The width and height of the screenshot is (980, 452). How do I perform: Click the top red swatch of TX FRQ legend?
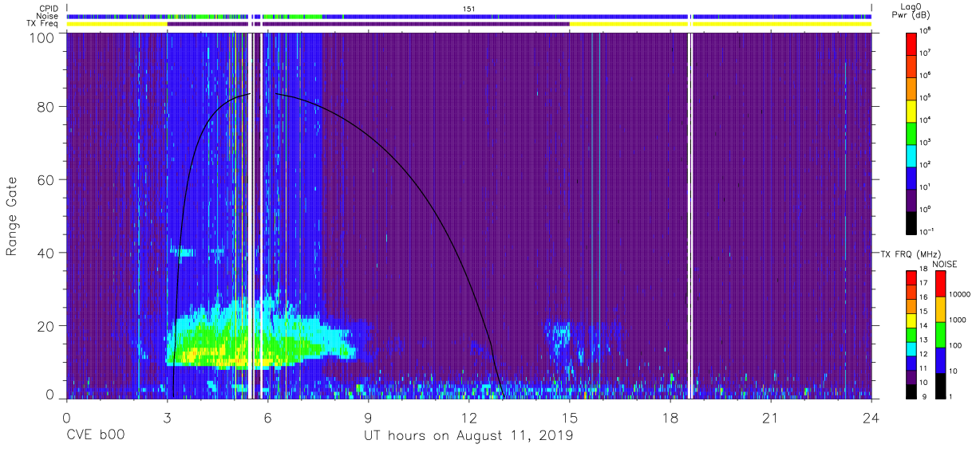click(x=912, y=277)
